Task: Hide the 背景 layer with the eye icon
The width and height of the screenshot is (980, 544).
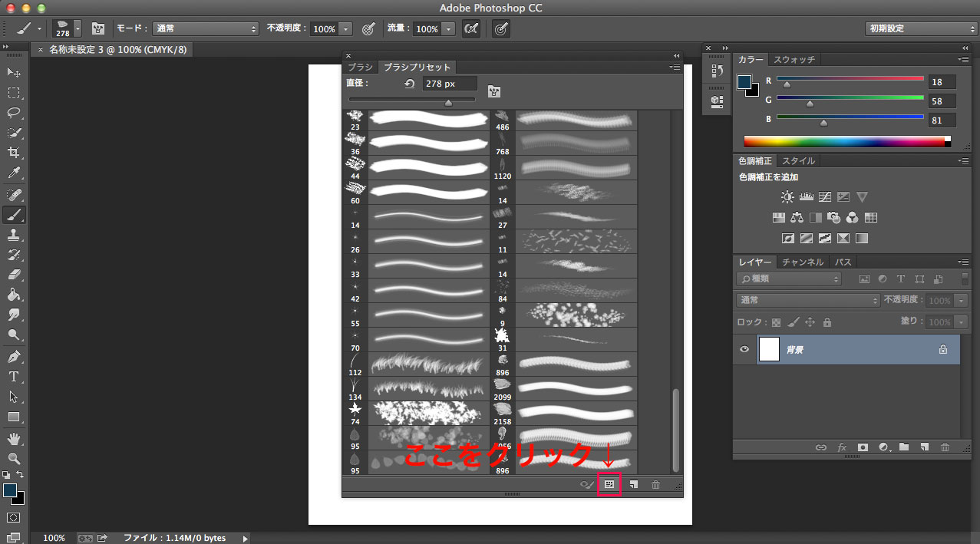Action: point(744,349)
